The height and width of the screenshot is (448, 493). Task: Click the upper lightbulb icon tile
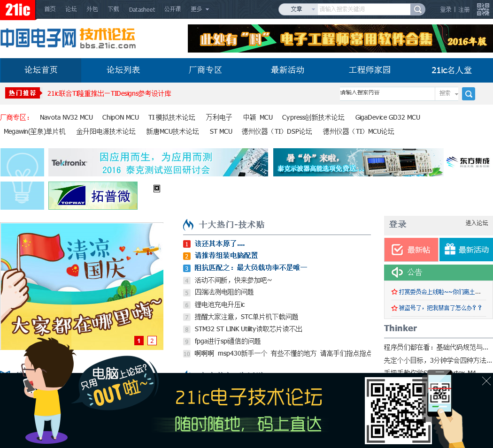23,162
